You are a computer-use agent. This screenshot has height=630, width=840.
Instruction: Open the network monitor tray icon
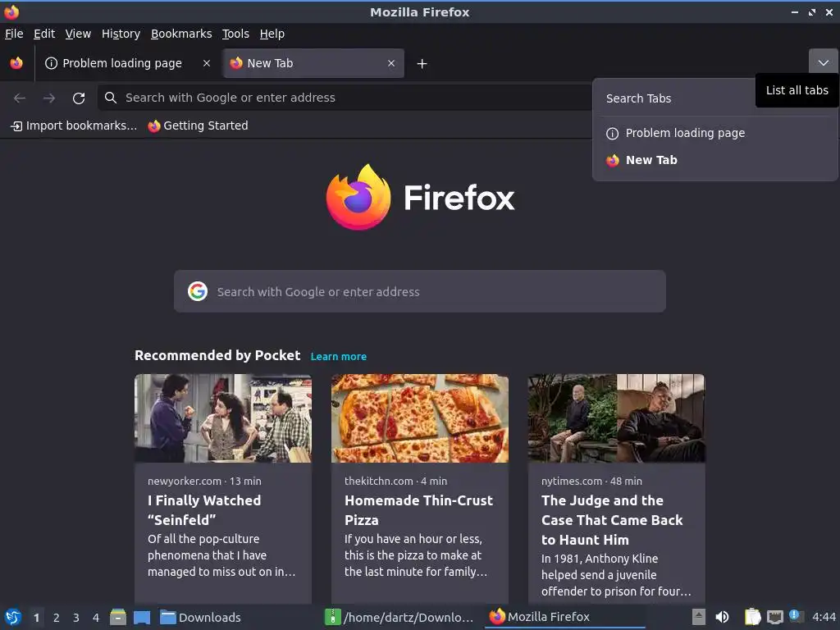(x=774, y=617)
